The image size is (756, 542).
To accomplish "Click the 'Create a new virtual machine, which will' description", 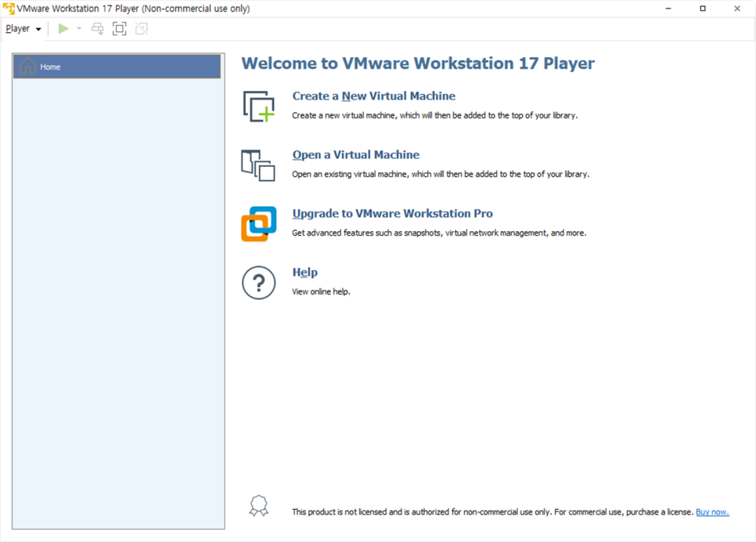I will tap(434, 116).
